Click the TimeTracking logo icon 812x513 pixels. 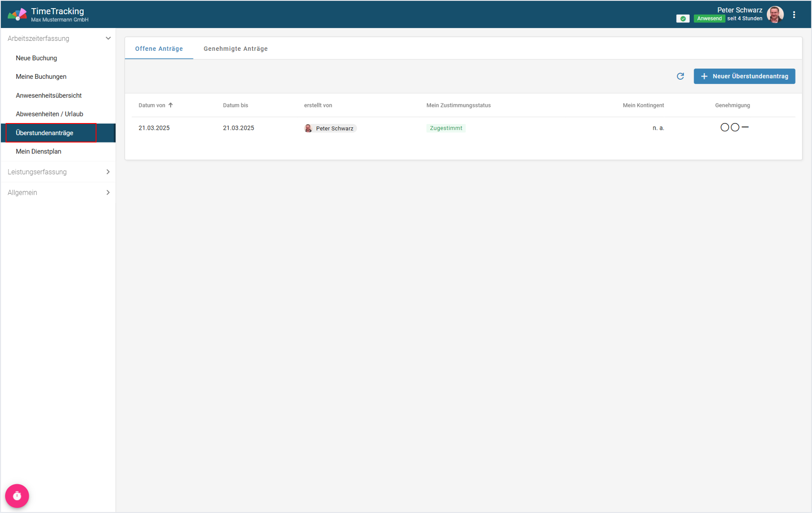(x=17, y=15)
